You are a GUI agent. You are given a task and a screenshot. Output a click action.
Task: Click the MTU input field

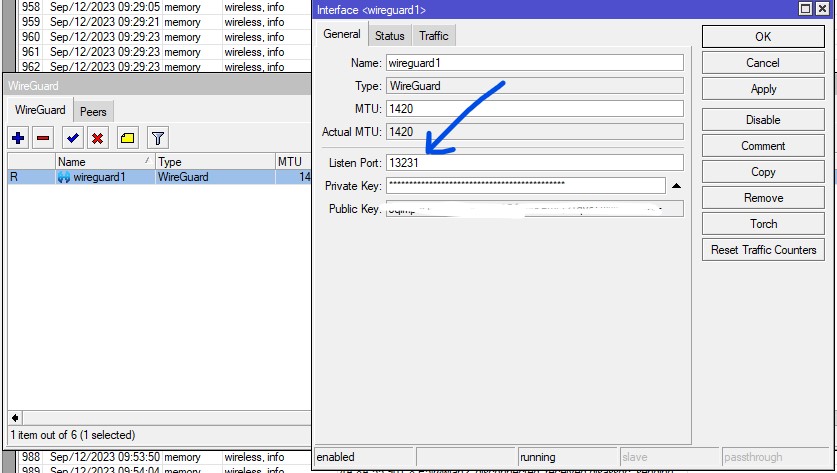pos(534,109)
